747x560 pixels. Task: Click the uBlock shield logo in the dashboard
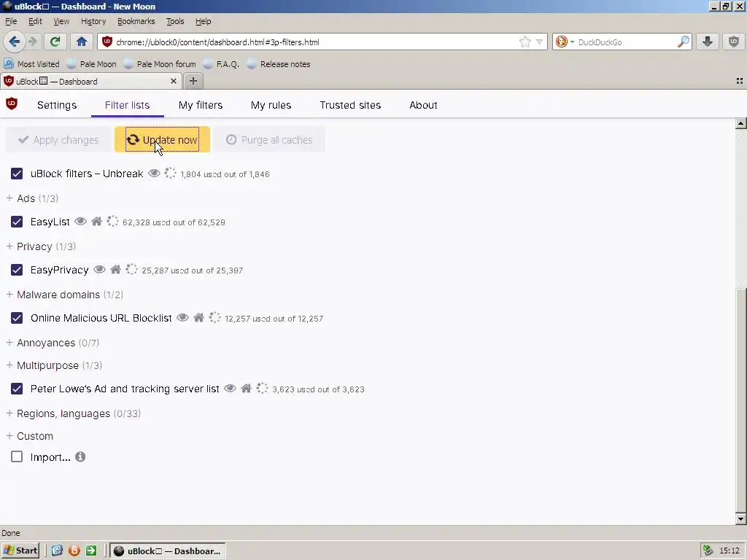[x=12, y=104]
